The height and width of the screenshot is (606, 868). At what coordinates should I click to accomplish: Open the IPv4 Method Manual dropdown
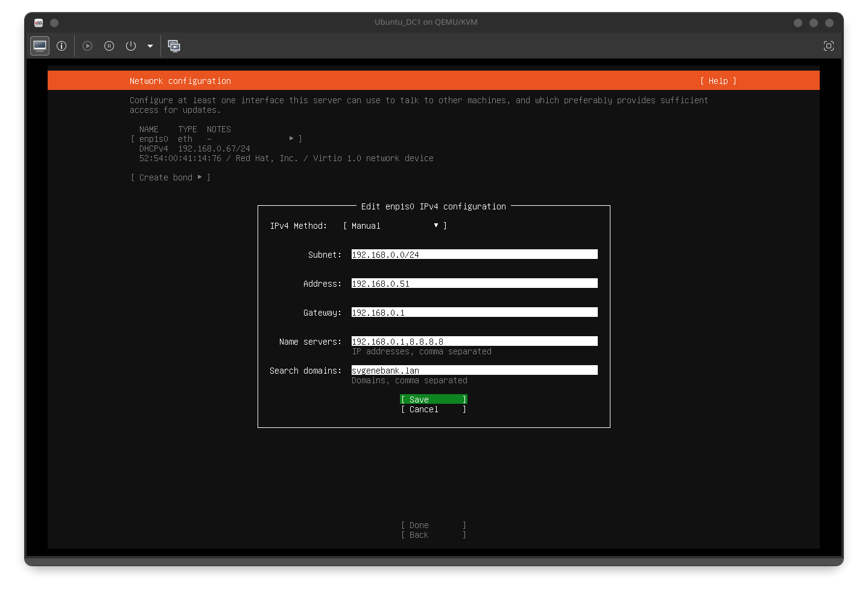coord(395,226)
